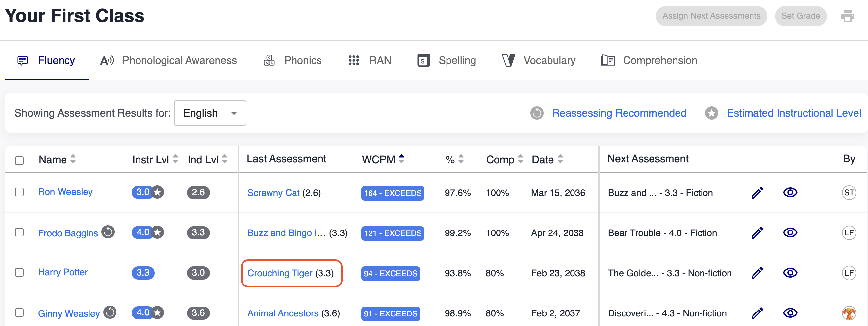This screenshot has width=868, height=326.
Task: Sort by Comp column arrows
Action: click(x=521, y=159)
